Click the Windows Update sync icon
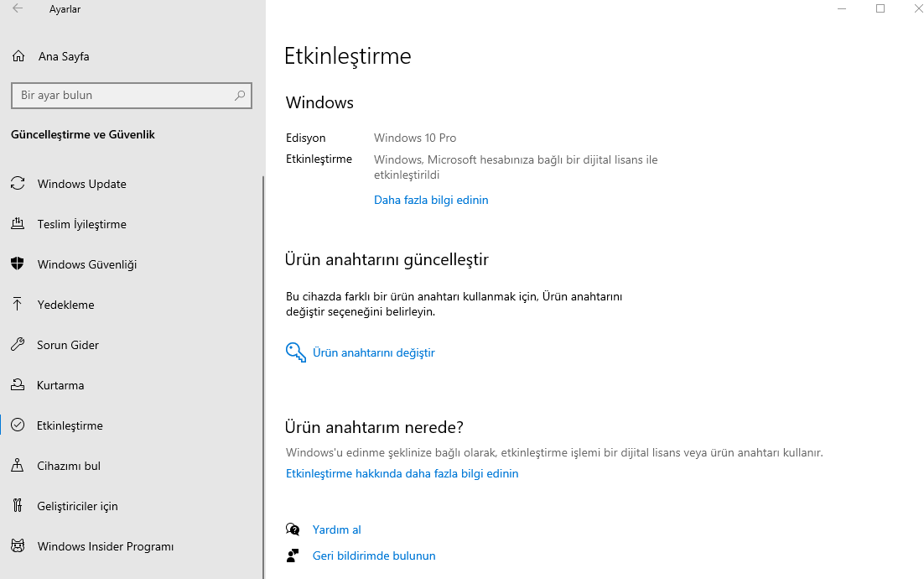Image resolution: width=924 pixels, height=579 pixels. [x=18, y=184]
